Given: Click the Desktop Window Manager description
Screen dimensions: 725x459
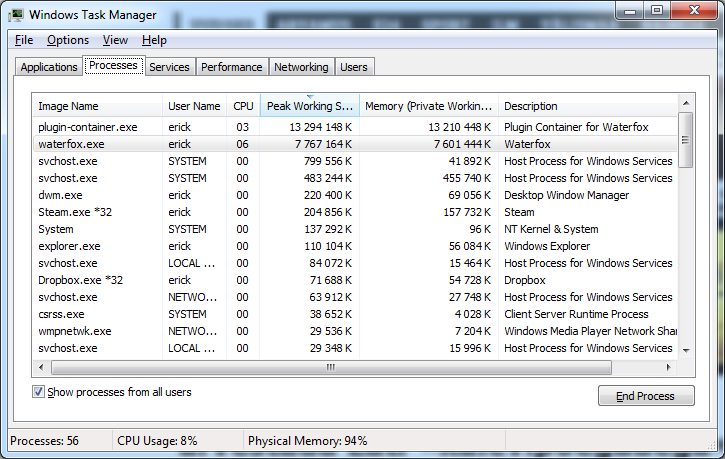Looking at the screenshot, I should (x=566, y=195).
